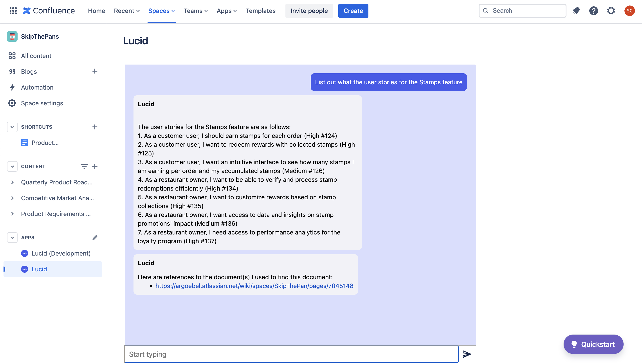The height and width of the screenshot is (364, 642).
Task: Click the plus icon next to Blogs
Action: point(94,71)
